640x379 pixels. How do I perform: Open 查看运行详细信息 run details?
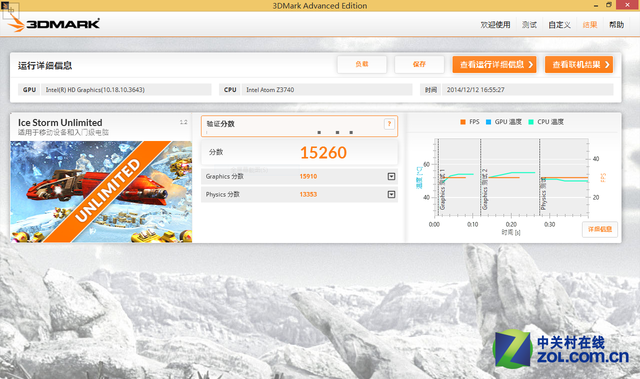[494, 64]
